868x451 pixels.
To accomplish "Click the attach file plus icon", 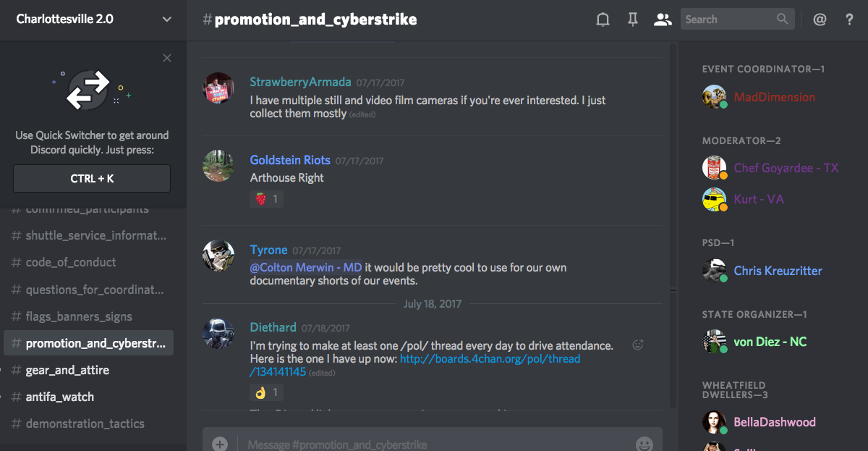I will [220, 444].
